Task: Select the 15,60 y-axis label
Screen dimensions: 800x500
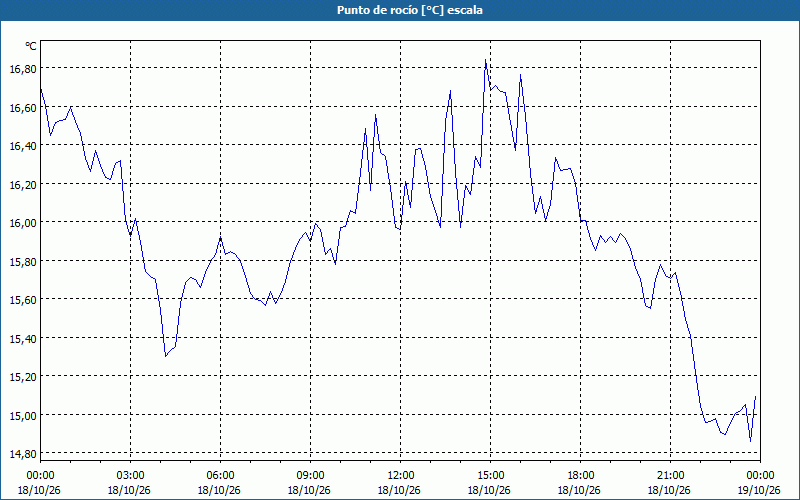Action: pyautogui.click(x=23, y=300)
